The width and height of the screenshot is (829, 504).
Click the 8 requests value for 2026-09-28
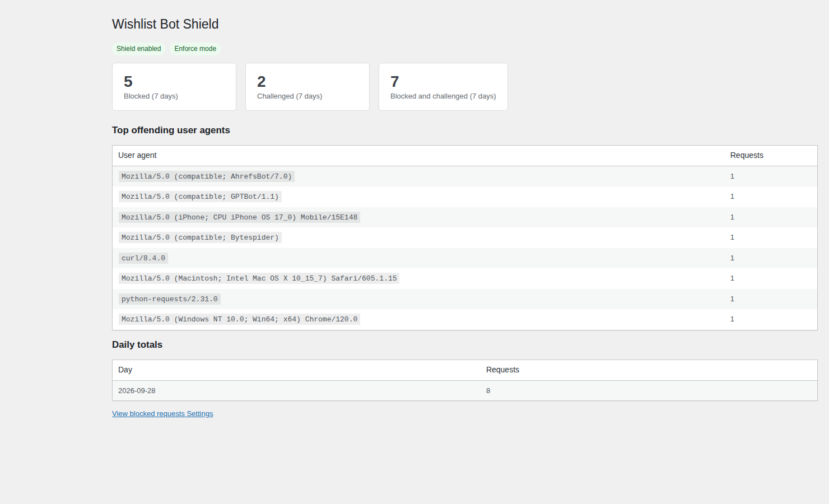488,391
